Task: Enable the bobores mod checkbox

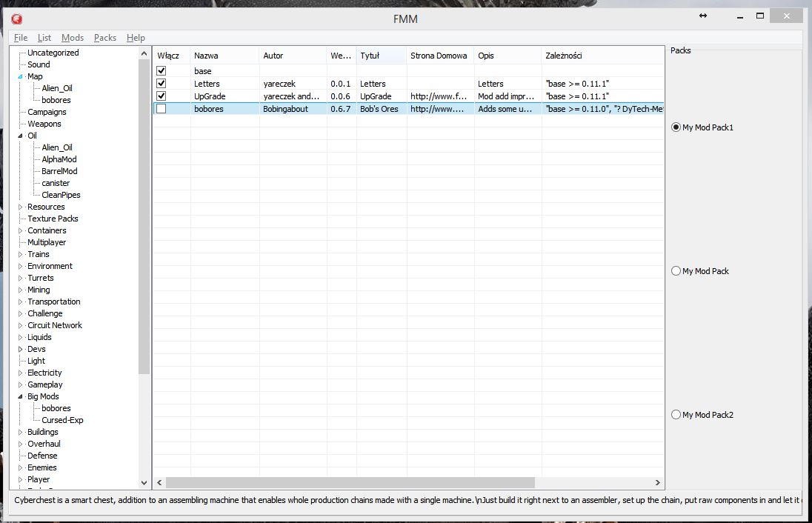Action: (x=162, y=109)
